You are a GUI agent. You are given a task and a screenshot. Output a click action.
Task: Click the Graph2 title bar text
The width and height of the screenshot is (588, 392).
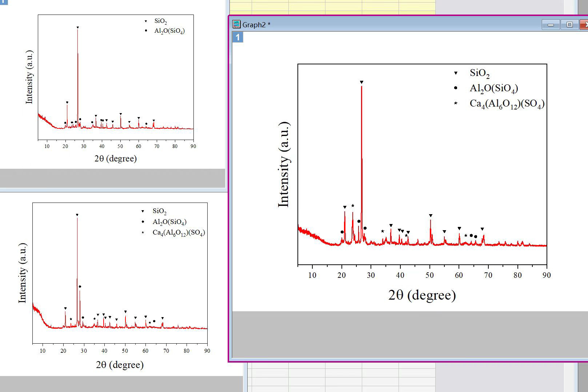coord(256,25)
